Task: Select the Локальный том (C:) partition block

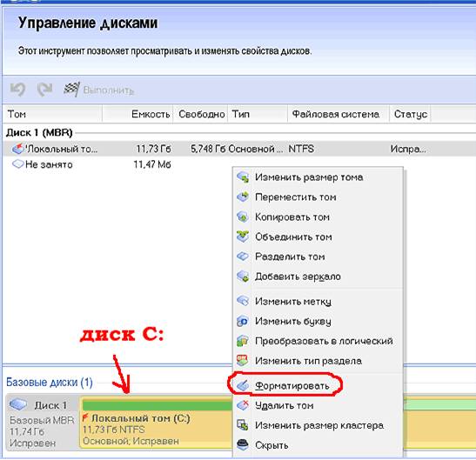Action: (x=156, y=423)
